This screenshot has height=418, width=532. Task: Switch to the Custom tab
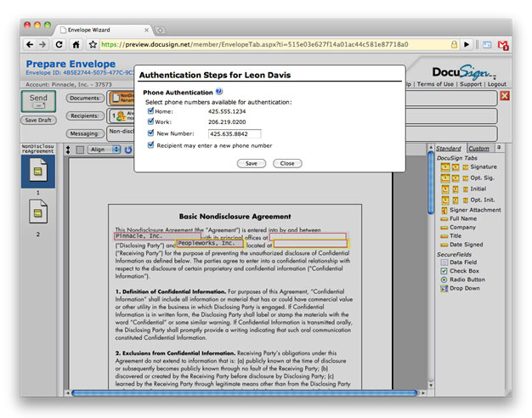[478, 149]
